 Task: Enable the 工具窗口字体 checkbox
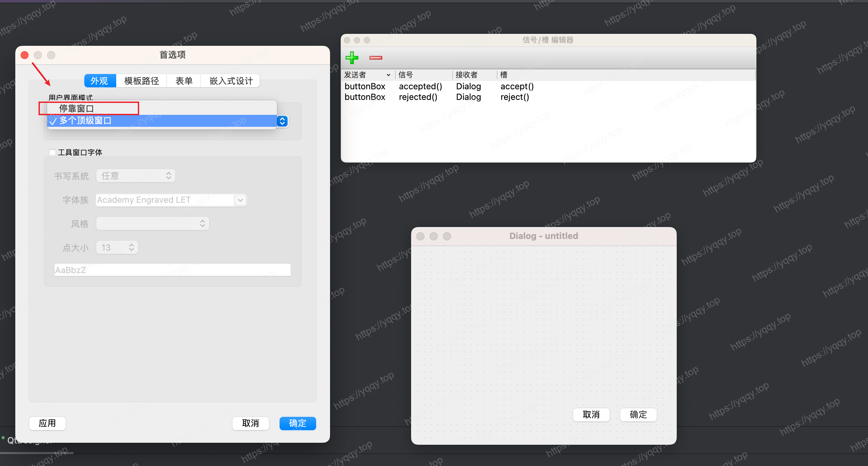(x=52, y=153)
